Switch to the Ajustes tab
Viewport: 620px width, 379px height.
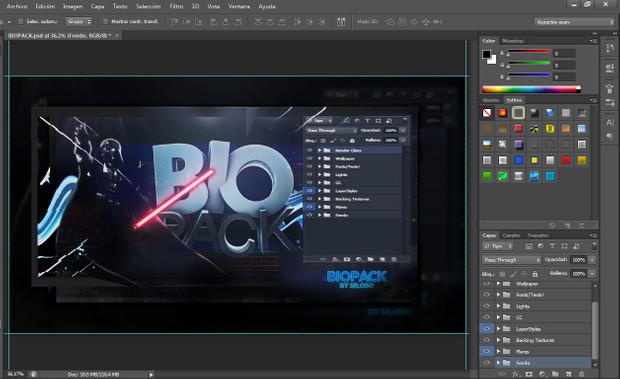pos(491,100)
